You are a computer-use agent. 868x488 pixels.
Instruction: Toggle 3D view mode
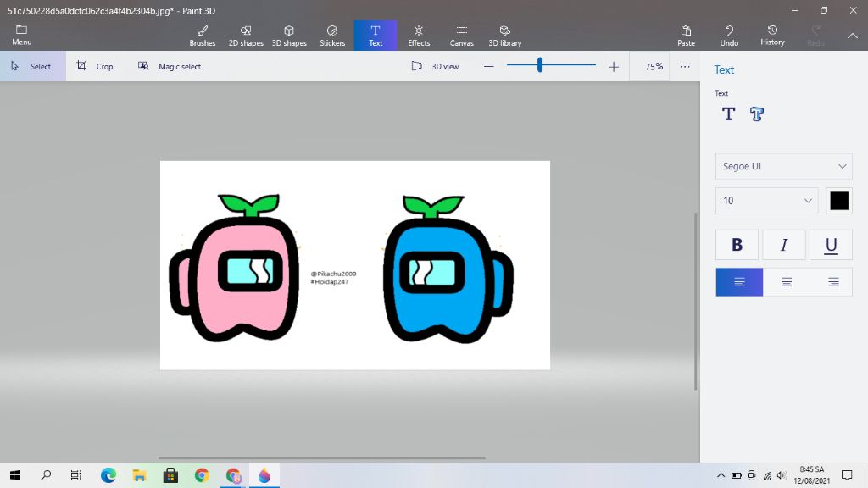click(x=435, y=66)
